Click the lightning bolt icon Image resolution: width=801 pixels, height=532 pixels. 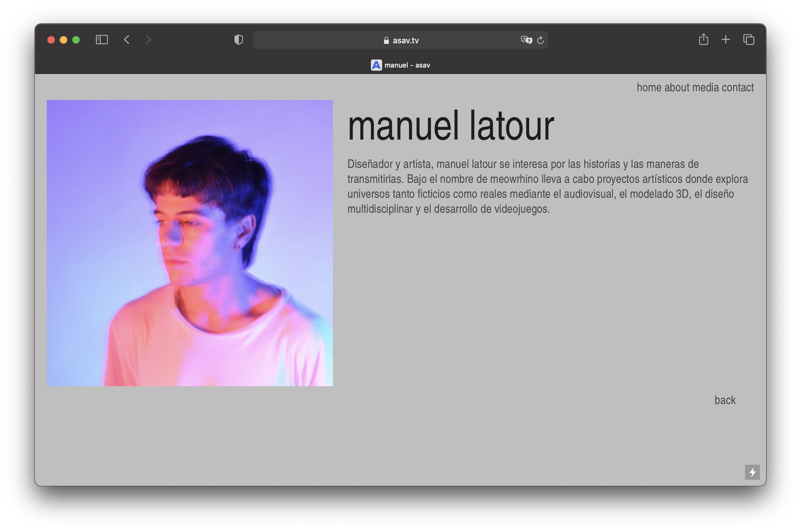click(752, 472)
